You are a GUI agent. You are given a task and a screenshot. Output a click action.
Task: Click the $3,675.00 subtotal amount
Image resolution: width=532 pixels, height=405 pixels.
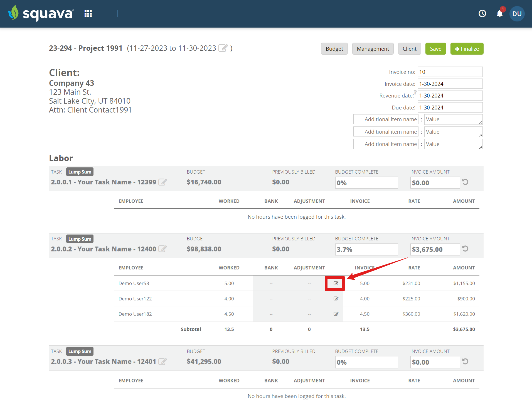coord(464,329)
